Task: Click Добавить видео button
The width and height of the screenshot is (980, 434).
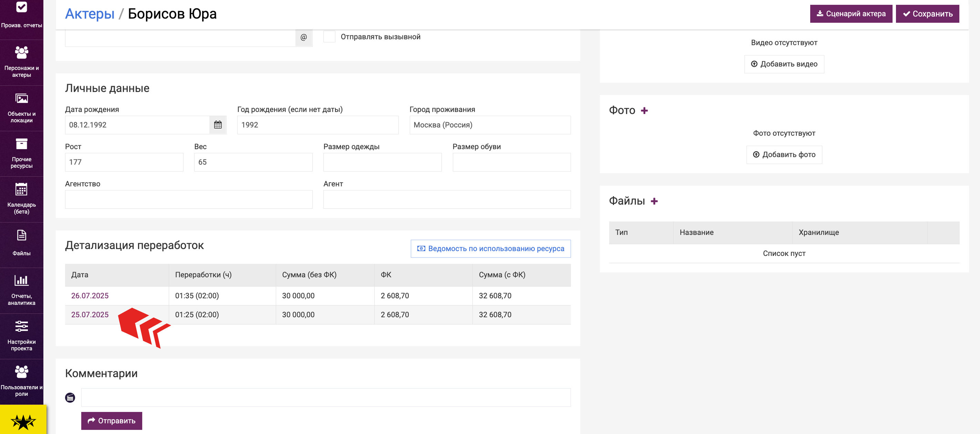Action: click(784, 64)
